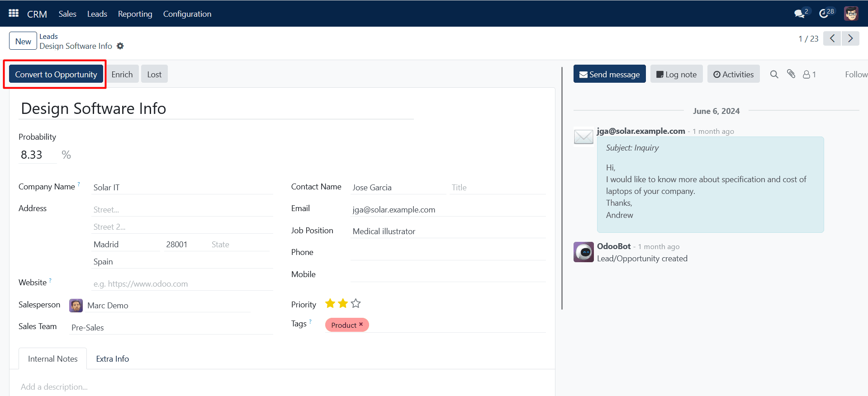Open the conversations messages icon
868x396 pixels.
800,14
